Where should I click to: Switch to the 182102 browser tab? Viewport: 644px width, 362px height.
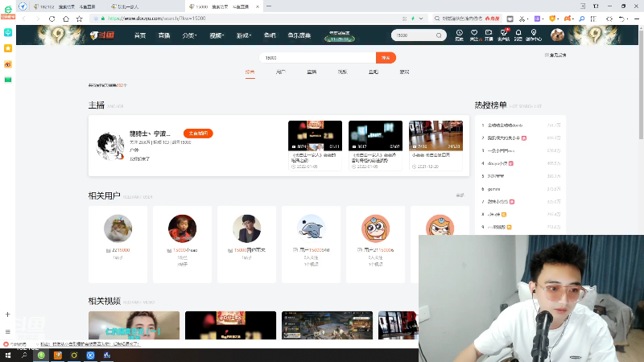pyautogui.click(x=68, y=6)
